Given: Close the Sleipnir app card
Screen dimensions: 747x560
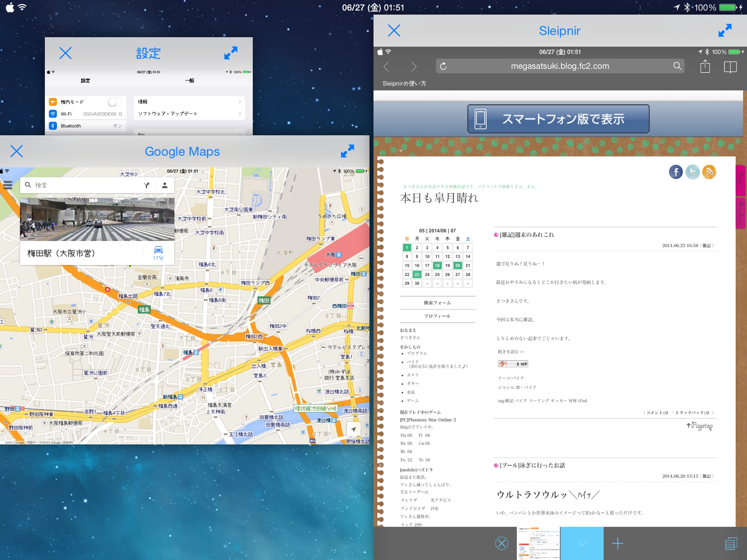Looking at the screenshot, I should point(394,31).
